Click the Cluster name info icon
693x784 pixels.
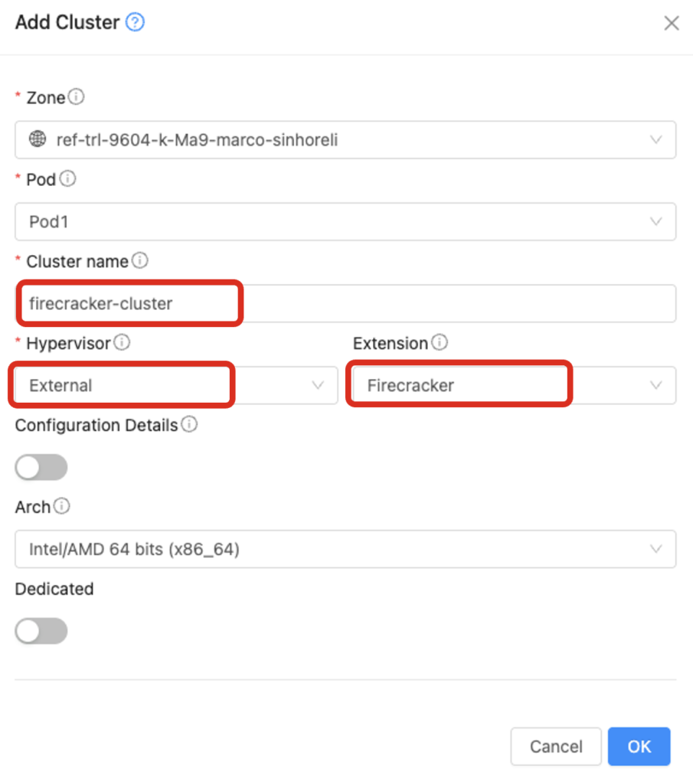(140, 260)
